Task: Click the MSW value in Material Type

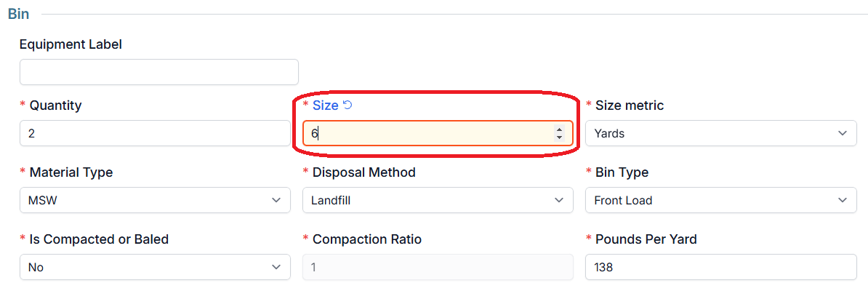Action: pyautogui.click(x=43, y=201)
